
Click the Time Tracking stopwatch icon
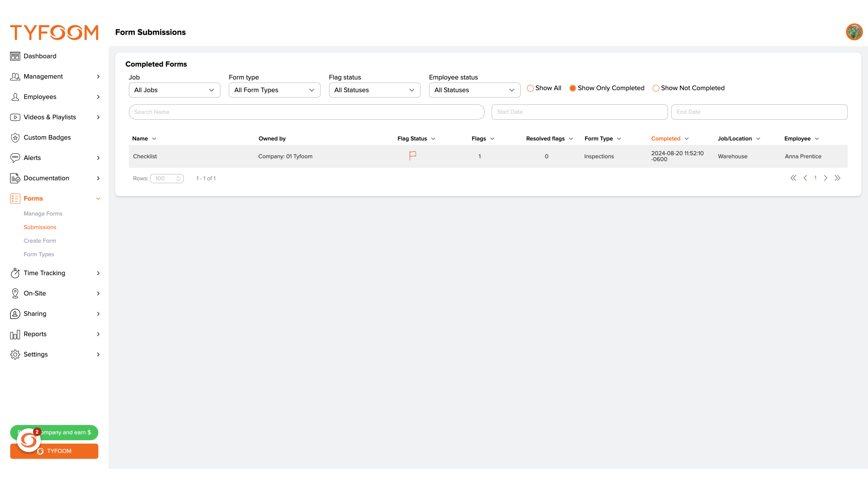pyautogui.click(x=15, y=273)
